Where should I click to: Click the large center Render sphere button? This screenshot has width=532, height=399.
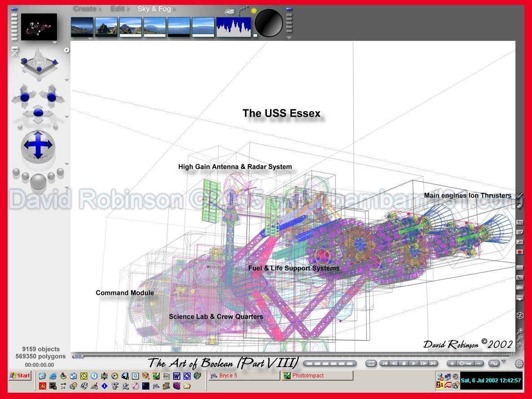(x=38, y=182)
